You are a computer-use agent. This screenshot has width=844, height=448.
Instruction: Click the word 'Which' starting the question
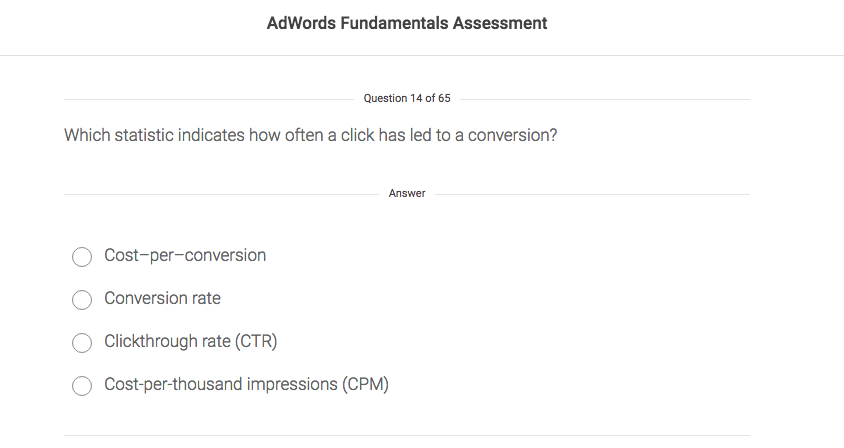pyautogui.click(x=86, y=134)
